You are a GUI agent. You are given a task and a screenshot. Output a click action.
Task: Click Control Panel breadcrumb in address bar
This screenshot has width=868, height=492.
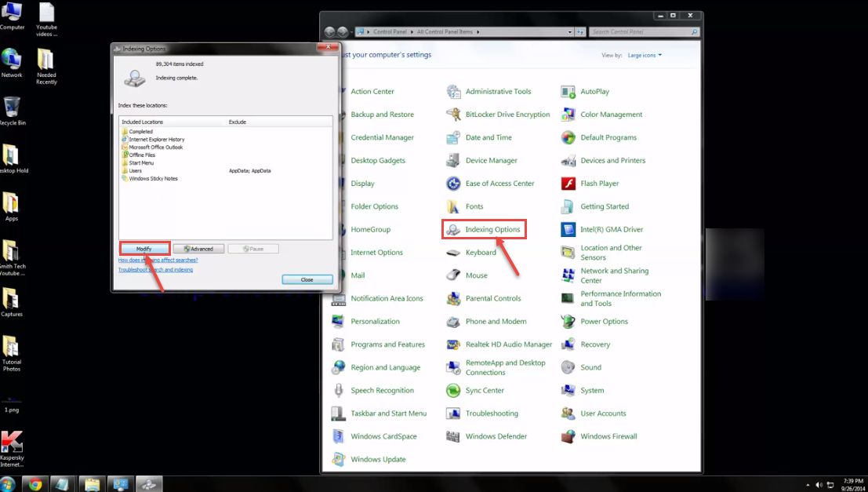point(390,32)
